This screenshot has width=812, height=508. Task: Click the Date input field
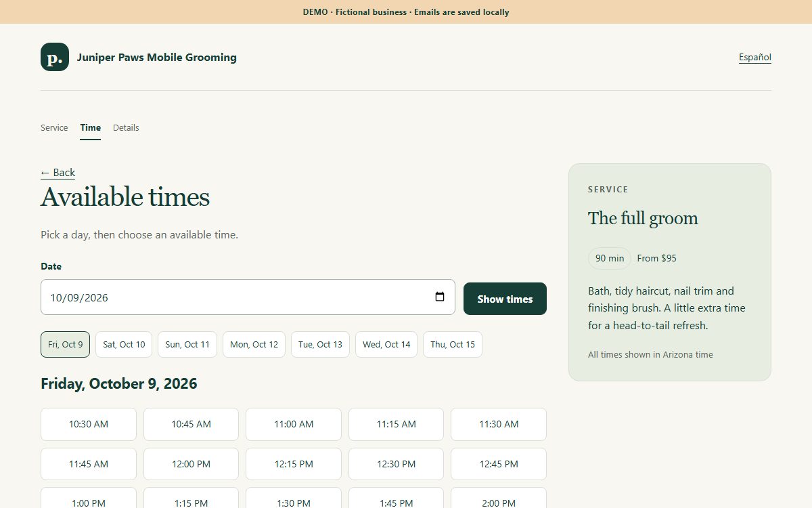pyautogui.click(x=248, y=297)
